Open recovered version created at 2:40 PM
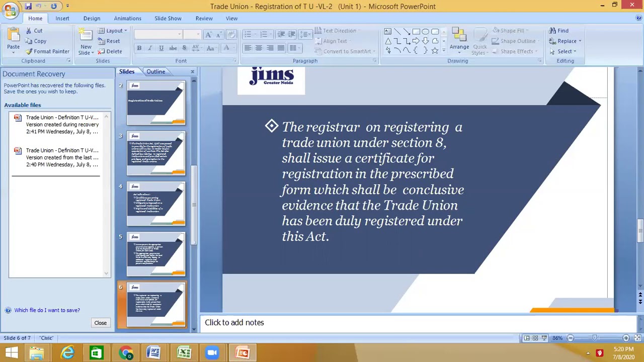 point(57,157)
